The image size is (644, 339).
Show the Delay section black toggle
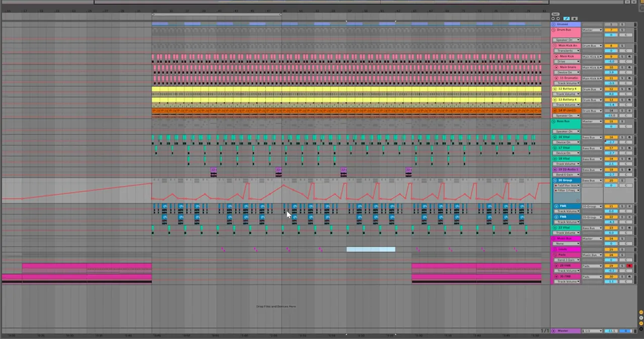pos(641,329)
